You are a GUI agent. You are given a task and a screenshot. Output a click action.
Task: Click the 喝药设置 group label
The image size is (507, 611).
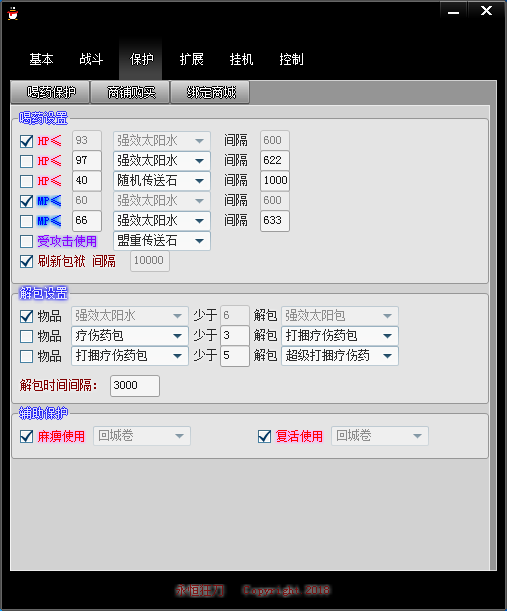click(x=43, y=118)
